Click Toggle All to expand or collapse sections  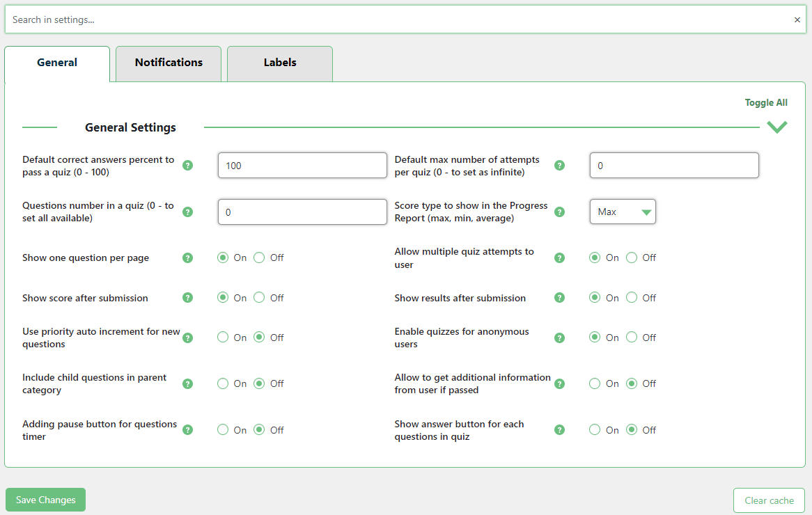(x=766, y=103)
